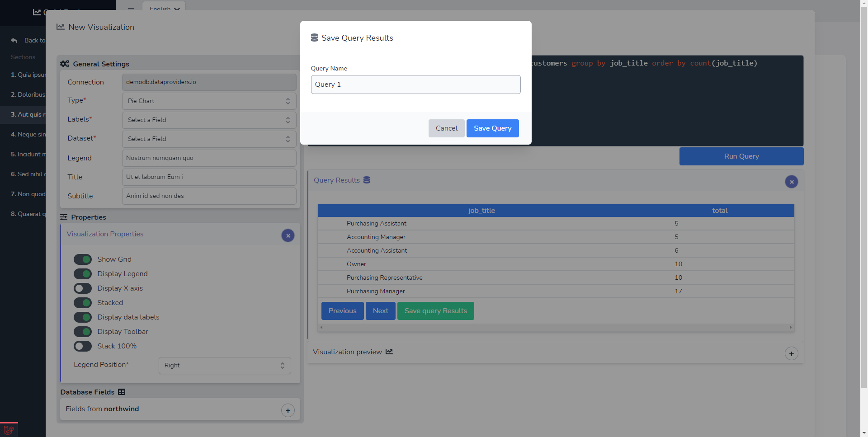This screenshot has height=437, width=868.
Task: Click the Database Fields table icon
Action: pos(122,392)
